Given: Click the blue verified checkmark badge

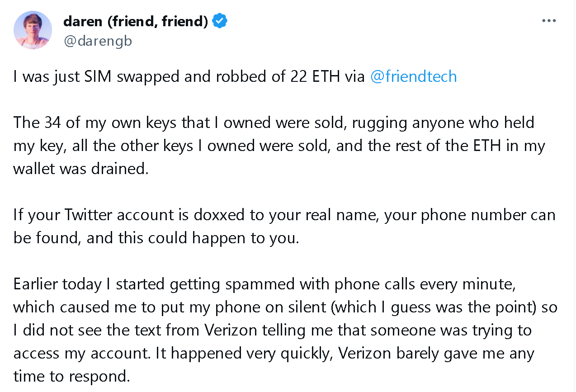Looking at the screenshot, I should tap(220, 21).
